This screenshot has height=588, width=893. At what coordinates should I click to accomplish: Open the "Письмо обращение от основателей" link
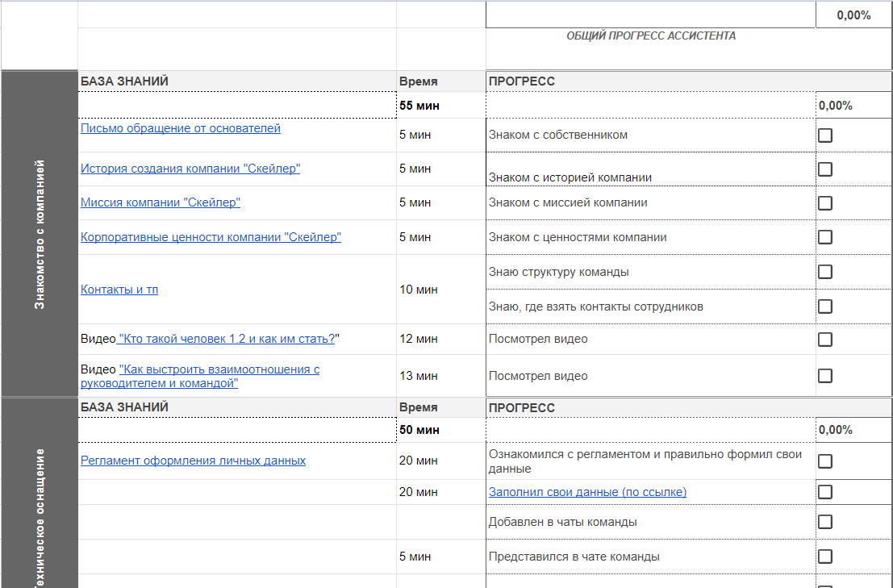pos(181,128)
